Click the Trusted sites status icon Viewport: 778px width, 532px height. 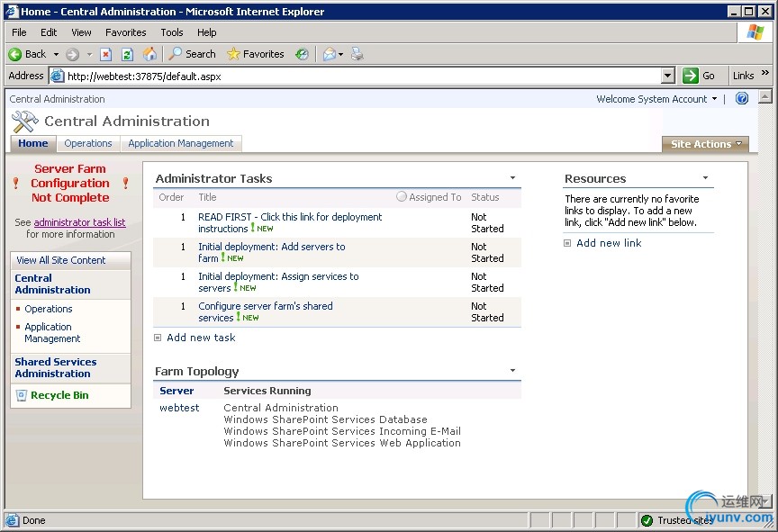pyautogui.click(x=647, y=520)
